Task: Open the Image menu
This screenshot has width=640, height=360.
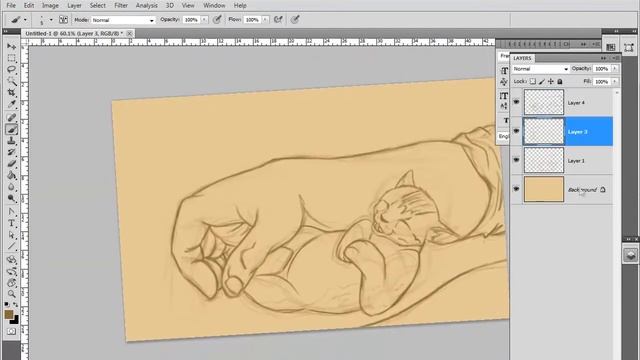Action: tap(51, 5)
